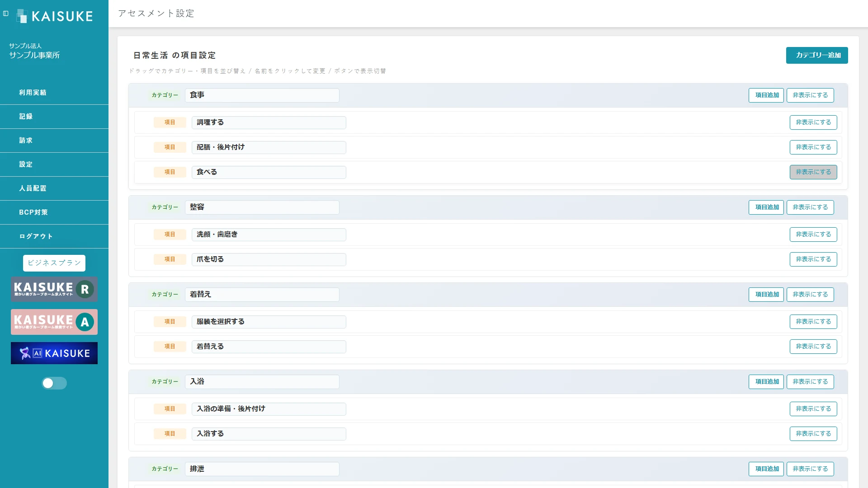Toggle the switch below AI KAISUKE banner
Image resolution: width=868 pixels, height=488 pixels.
(x=54, y=383)
